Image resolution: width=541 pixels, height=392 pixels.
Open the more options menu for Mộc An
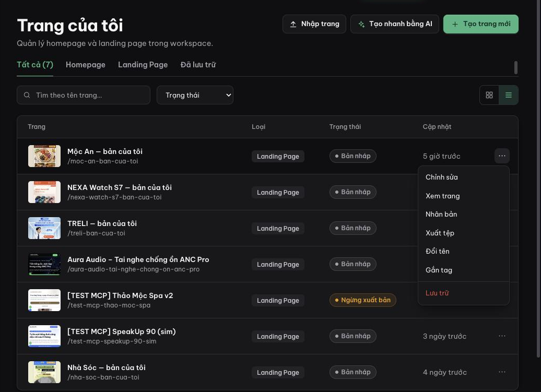(x=502, y=156)
